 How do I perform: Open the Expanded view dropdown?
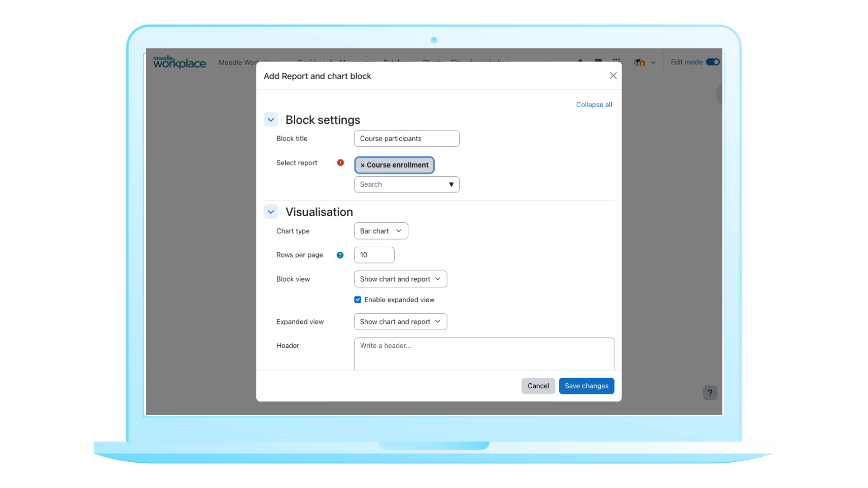click(x=400, y=322)
